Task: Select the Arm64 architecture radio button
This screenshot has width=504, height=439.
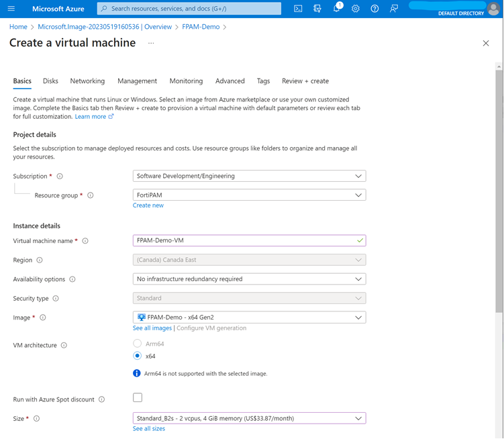Action: pos(138,344)
